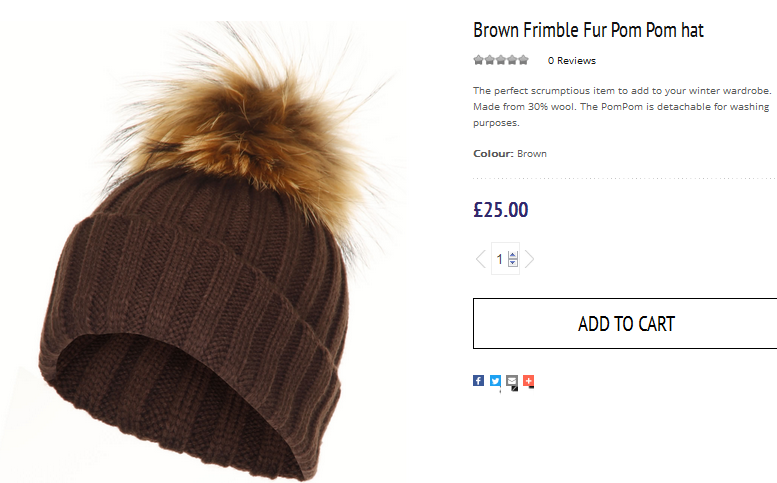This screenshot has width=777, height=483.
Task: Open the 0 Reviews link
Action: (x=572, y=60)
